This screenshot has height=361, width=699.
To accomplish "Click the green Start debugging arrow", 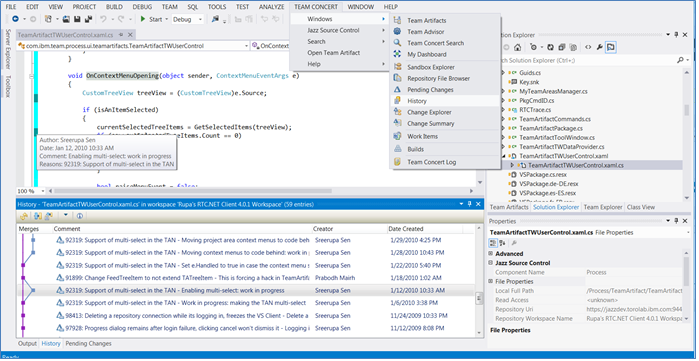I will click(143, 19).
